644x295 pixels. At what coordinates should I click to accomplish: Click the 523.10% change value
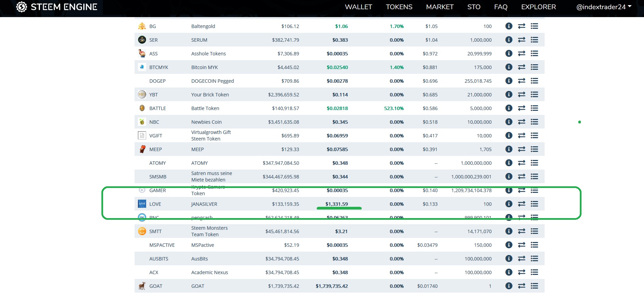pyautogui.click(x=394, y=108)
